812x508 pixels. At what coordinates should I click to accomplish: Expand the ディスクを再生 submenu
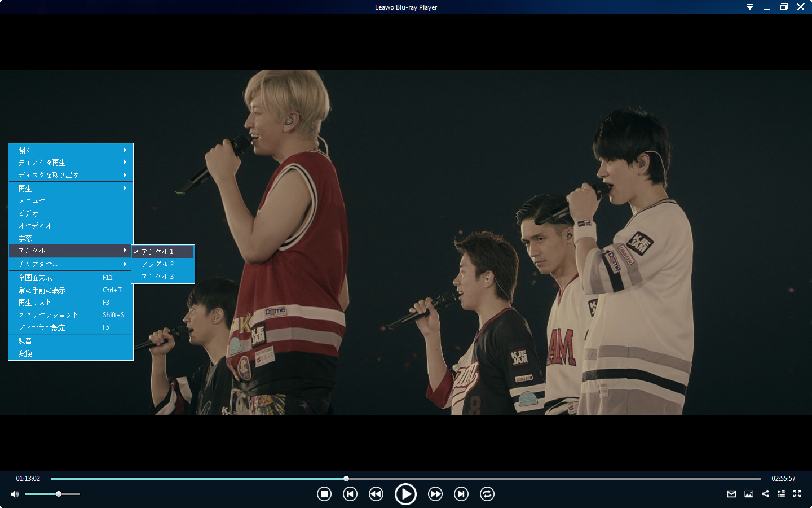point(70,163)
